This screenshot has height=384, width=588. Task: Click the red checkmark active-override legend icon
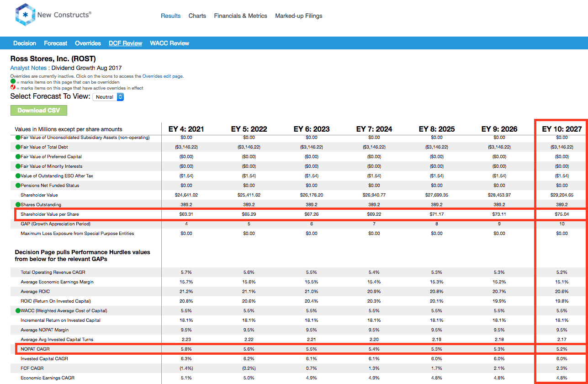13,88
